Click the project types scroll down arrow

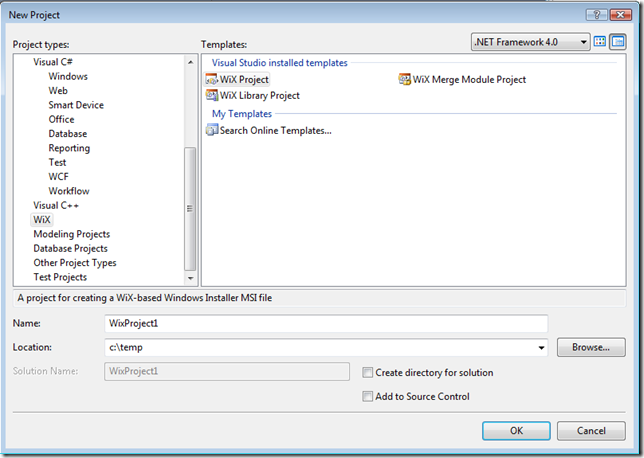[x=190, y=278]
